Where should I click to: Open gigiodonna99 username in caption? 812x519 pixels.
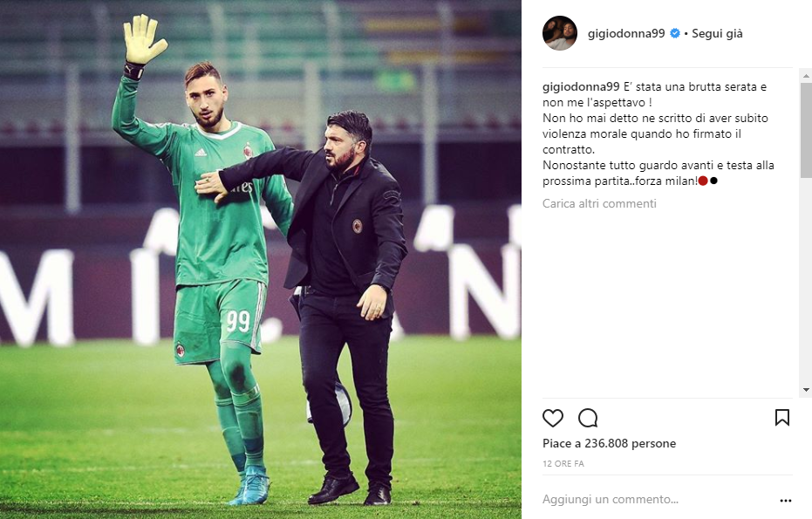click(x=581, y=87)
